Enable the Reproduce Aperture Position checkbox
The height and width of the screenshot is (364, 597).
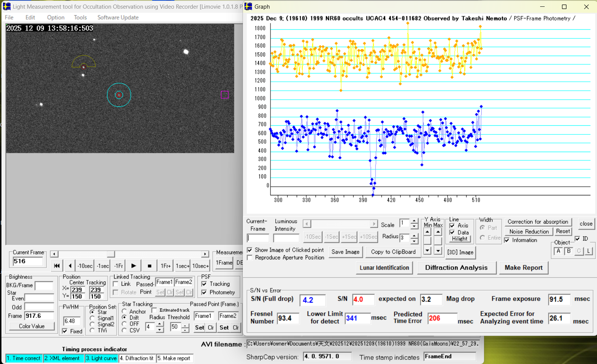pos(250,258)
